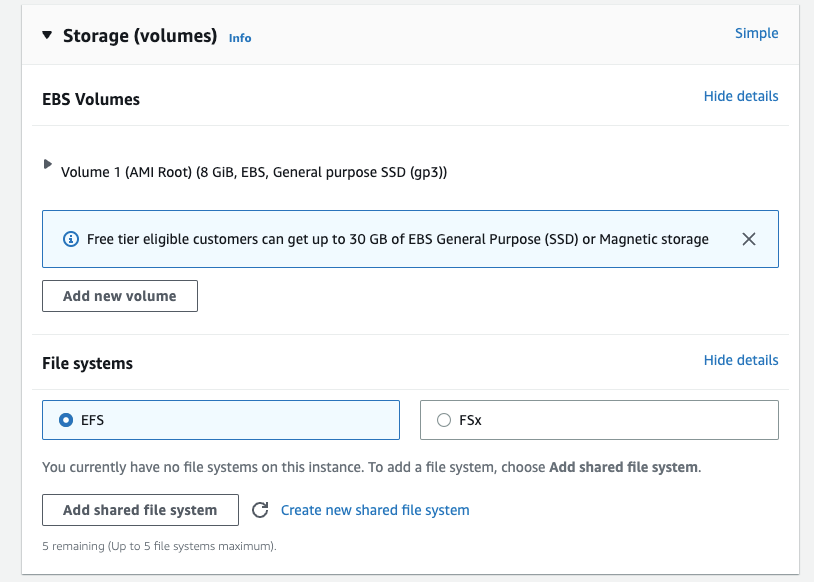Click the EBS Volumes subsection heading
This screenshot has width=814, height=582.
tap(91, 99)
